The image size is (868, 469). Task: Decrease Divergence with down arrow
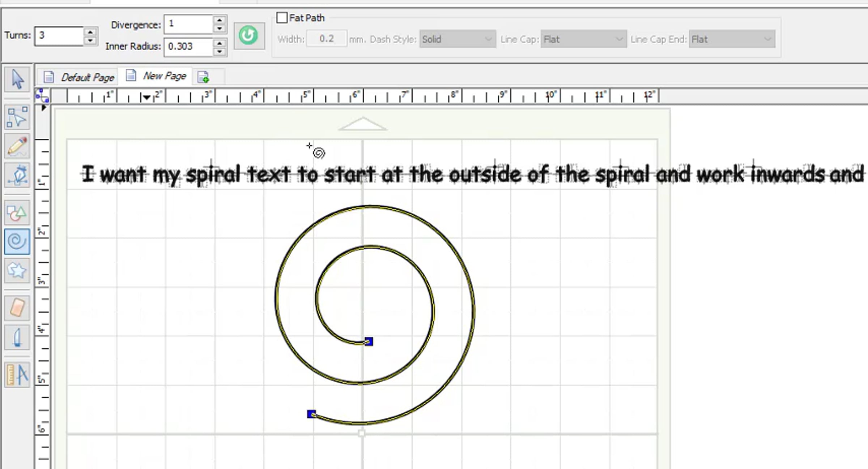219,29
